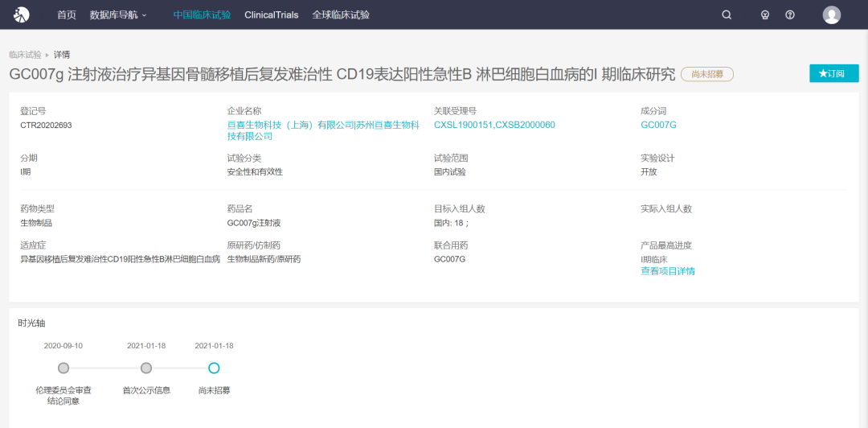Click GC007G under 联合用药
The height and width of the screenshot is (428, 868).
449,259
